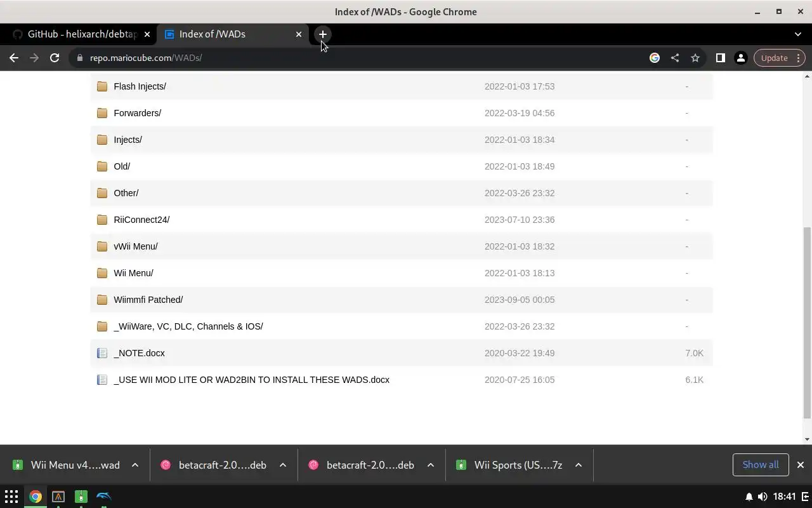Open the Injects/ folder link

tap(128, 140)
